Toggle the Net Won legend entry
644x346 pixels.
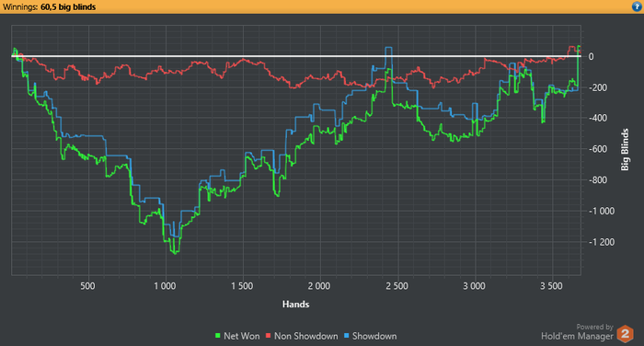[x=237, y=336]
